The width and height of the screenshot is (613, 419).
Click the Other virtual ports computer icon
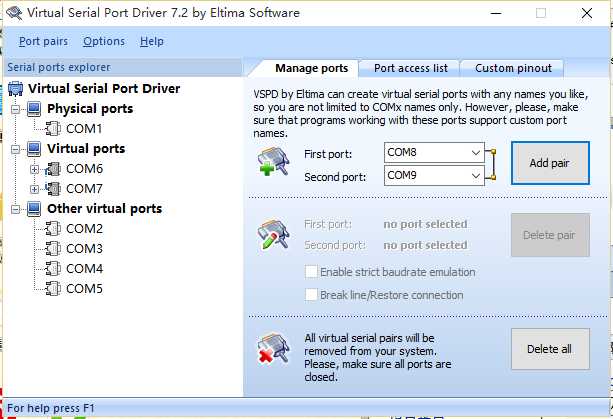pyautogui.click(x=34, y=209)
